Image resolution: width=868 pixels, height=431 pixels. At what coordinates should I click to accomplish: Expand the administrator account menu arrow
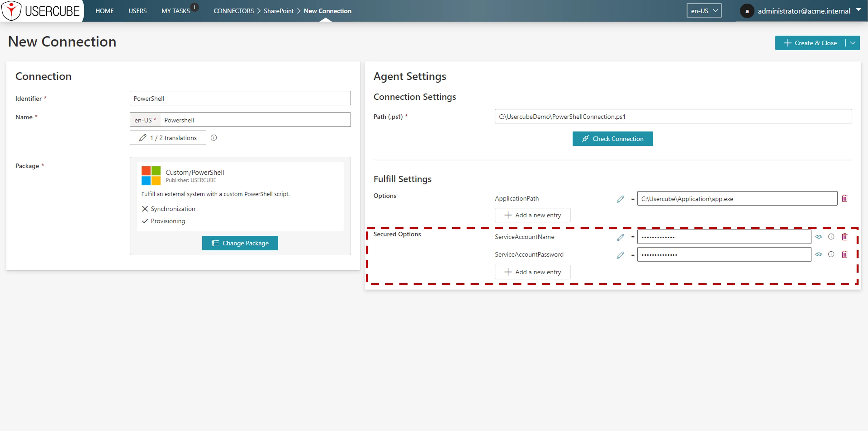pos(858,9)
